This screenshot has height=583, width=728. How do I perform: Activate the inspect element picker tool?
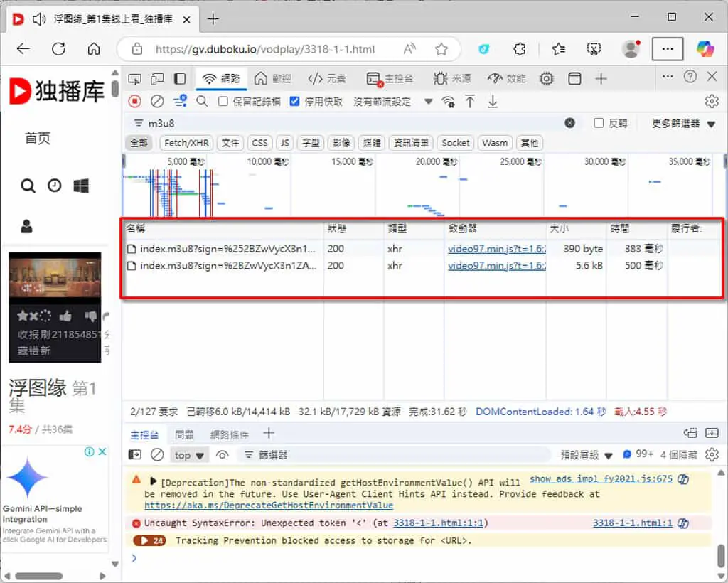coord(134,79)
